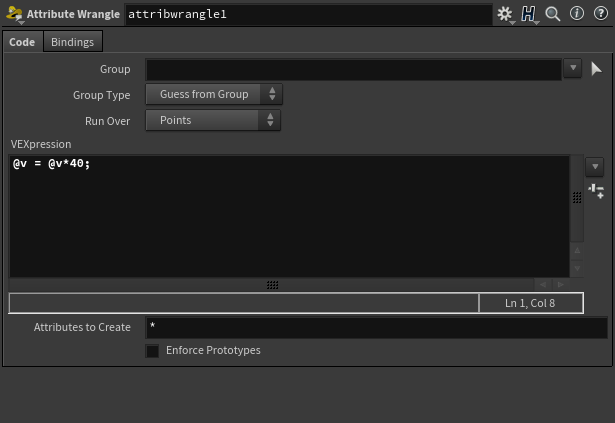Click the Enforce Prototypes label
This screenshot has height=423, width=615.
[x=213, y=350]
